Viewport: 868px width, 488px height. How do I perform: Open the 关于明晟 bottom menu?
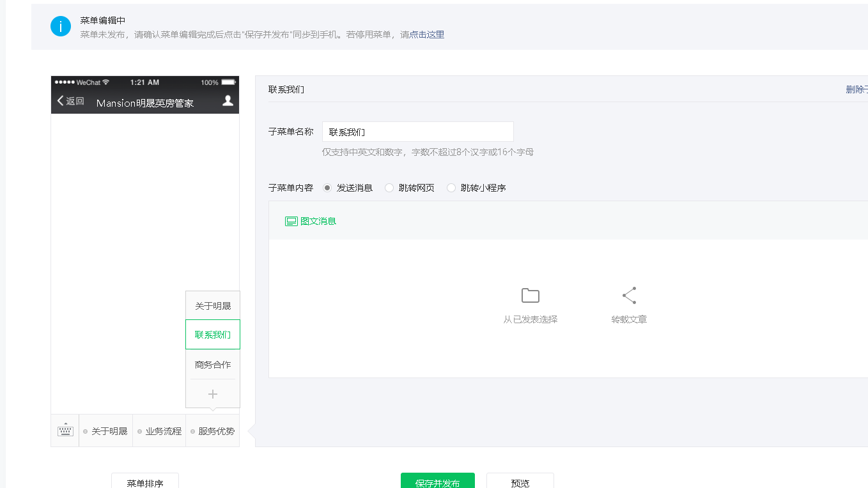click(x=106, y=431)
